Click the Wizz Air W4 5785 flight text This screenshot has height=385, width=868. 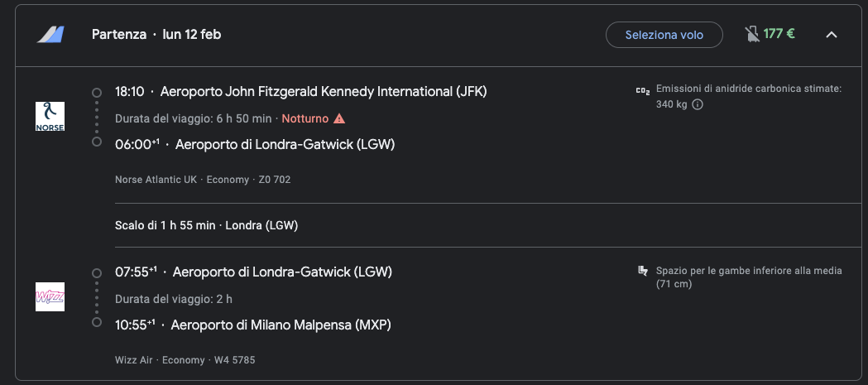tap(185, 360)
